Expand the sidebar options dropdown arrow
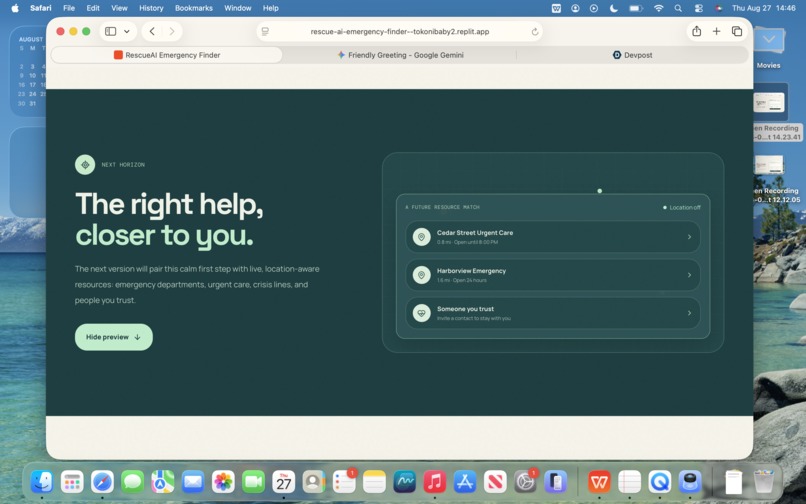The width and height of the screenshot is (806, 504). (x=126, y=31)
